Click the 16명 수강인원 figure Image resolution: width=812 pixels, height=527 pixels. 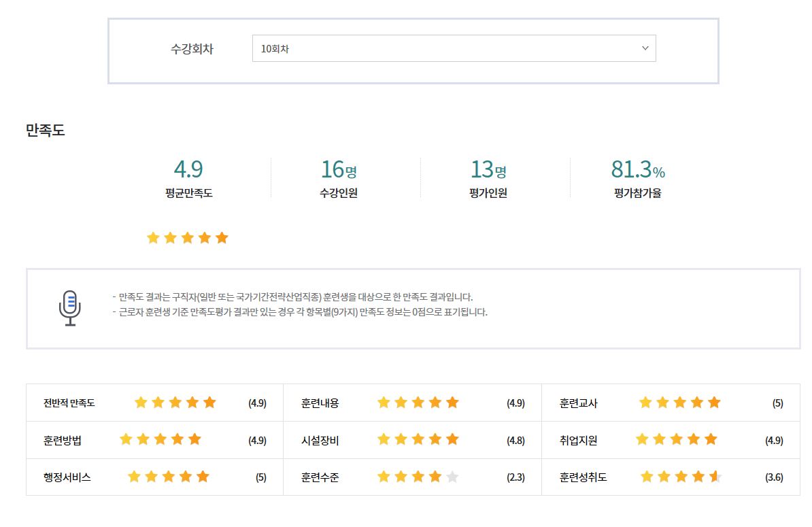click(338, 169)
